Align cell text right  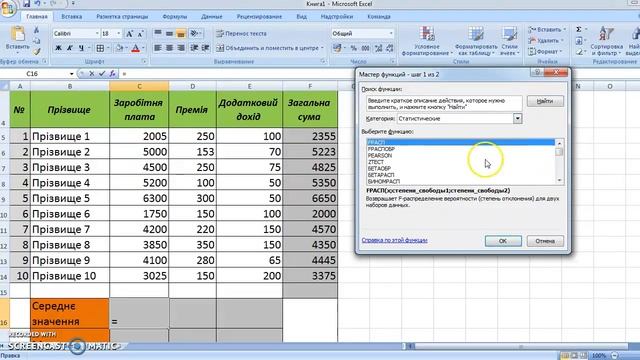coord(181,48)
